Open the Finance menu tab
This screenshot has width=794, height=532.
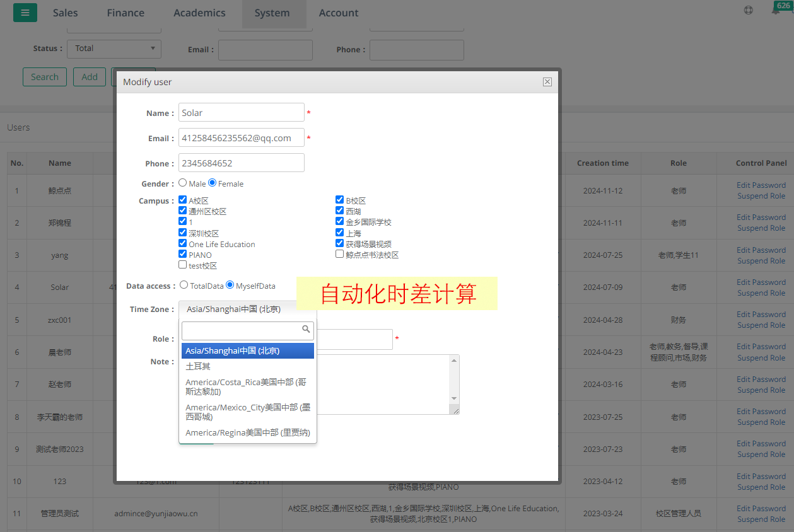tap(126, 13)
